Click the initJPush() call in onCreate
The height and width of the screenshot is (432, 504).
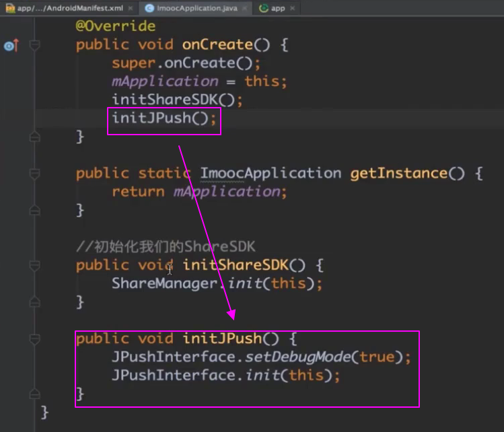pos(164,118)
